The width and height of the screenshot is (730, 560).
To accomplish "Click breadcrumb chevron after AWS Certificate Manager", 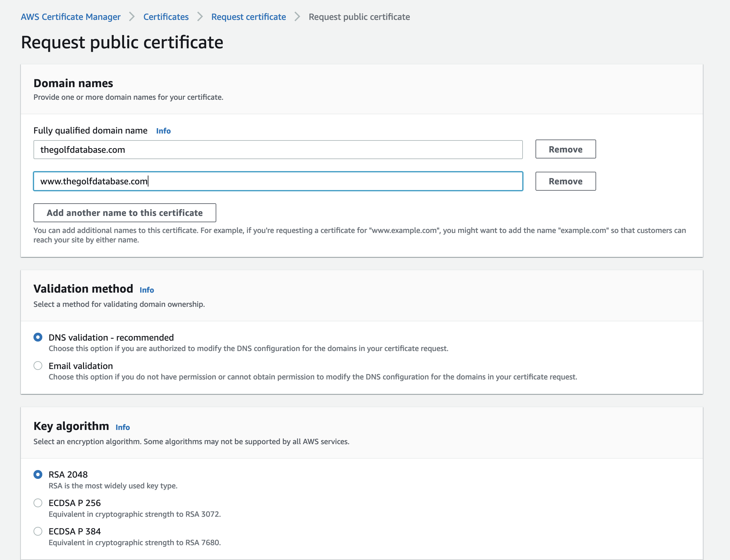I will tap(132, 17).
